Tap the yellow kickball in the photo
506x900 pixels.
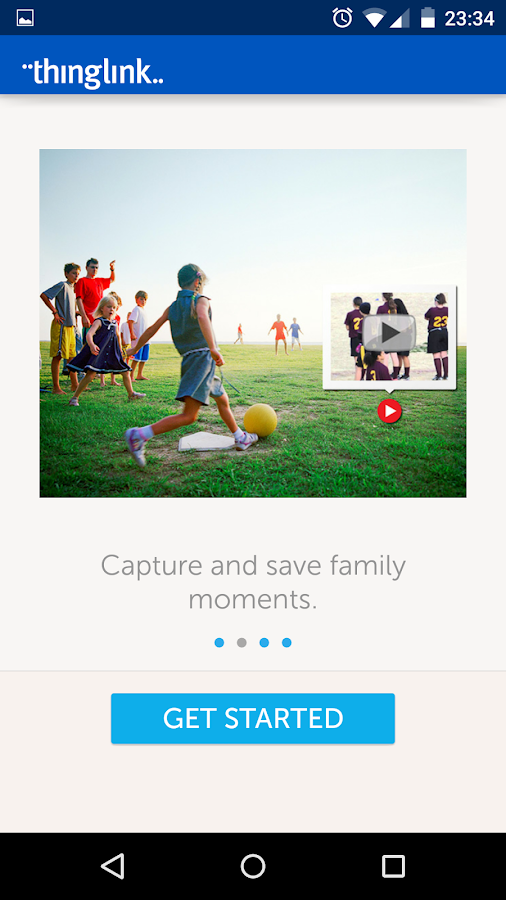coord(260,420)
